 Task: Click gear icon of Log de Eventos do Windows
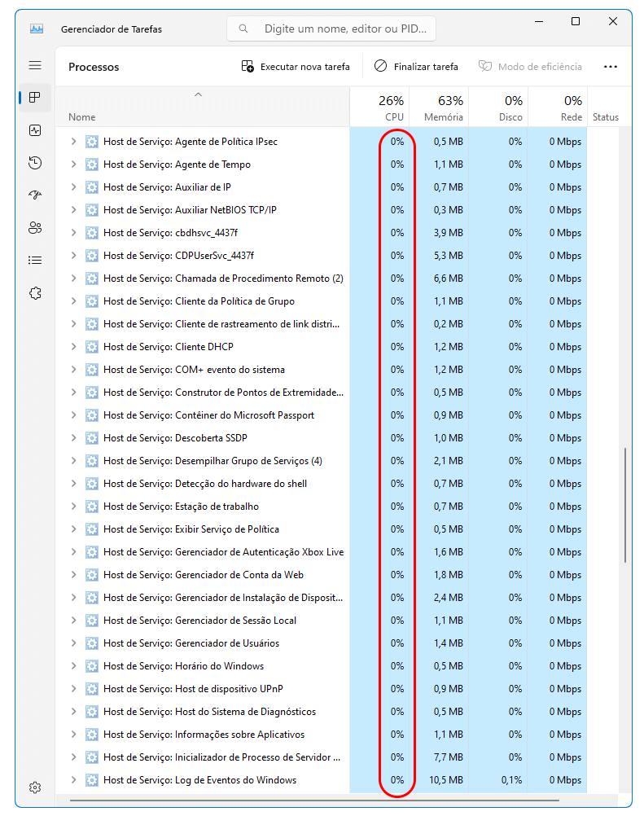[91, 780]
